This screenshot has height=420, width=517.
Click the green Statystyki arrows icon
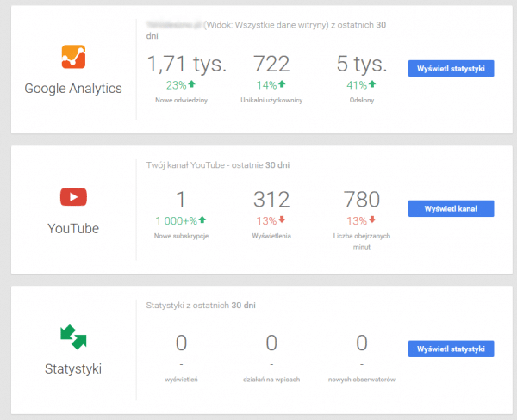click(73, 337)
